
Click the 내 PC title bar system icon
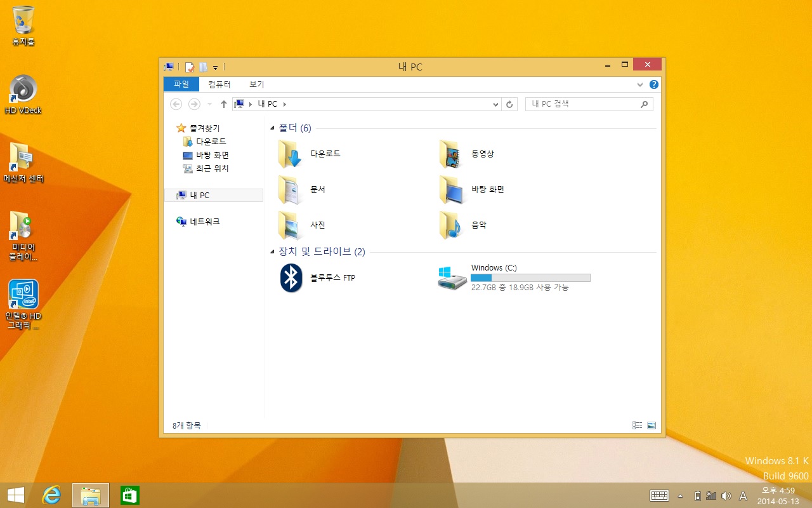click(169, 67)
